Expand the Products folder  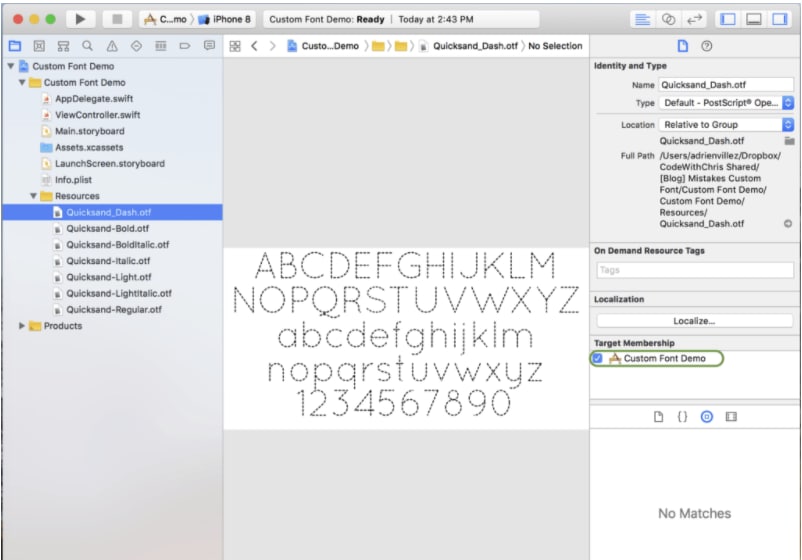[21, 326]
